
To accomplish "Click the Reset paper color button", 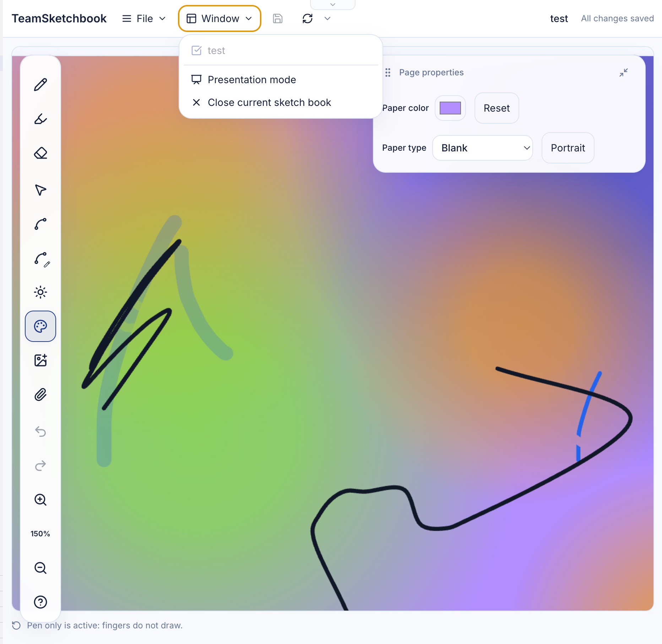I will pos(496,108).
